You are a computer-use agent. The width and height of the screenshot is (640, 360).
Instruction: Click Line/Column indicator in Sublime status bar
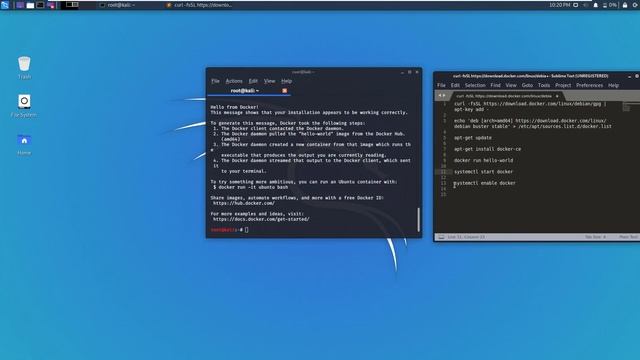pyautogui.click(x=466, y=237)
